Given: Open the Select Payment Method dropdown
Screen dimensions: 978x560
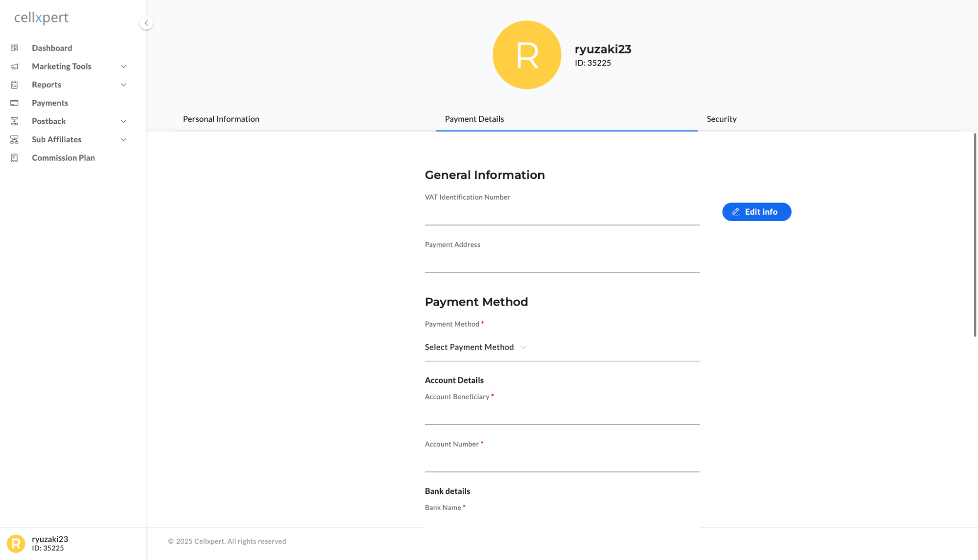Looking at the screenshot, I should coord(562,347).
